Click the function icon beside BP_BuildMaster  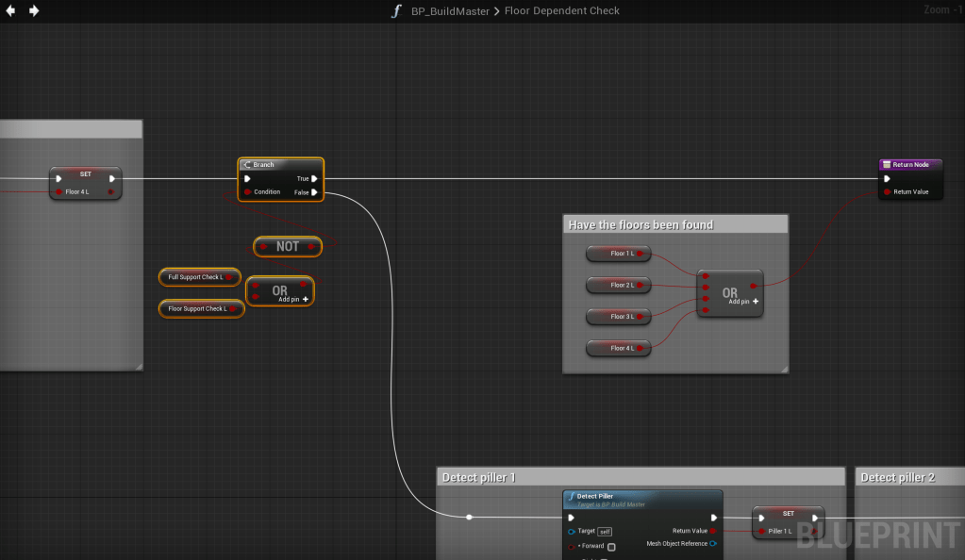click(397, 11)
